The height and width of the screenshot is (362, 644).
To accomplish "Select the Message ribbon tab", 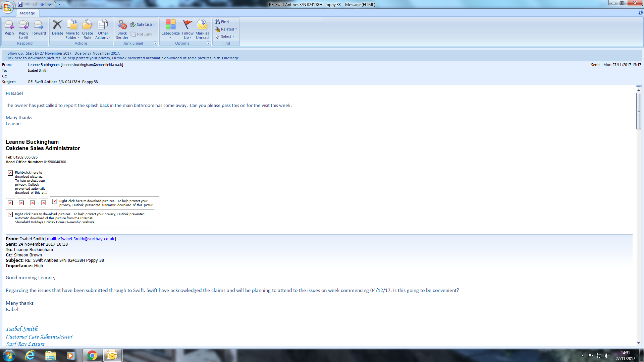I will pos(27,13).
